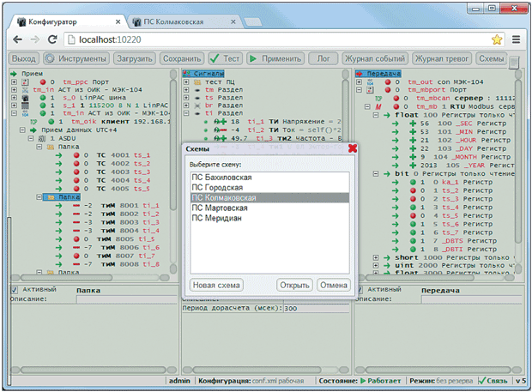
Task: Click the green arrow beside float 100 Регистры
Action: (387, 115)
